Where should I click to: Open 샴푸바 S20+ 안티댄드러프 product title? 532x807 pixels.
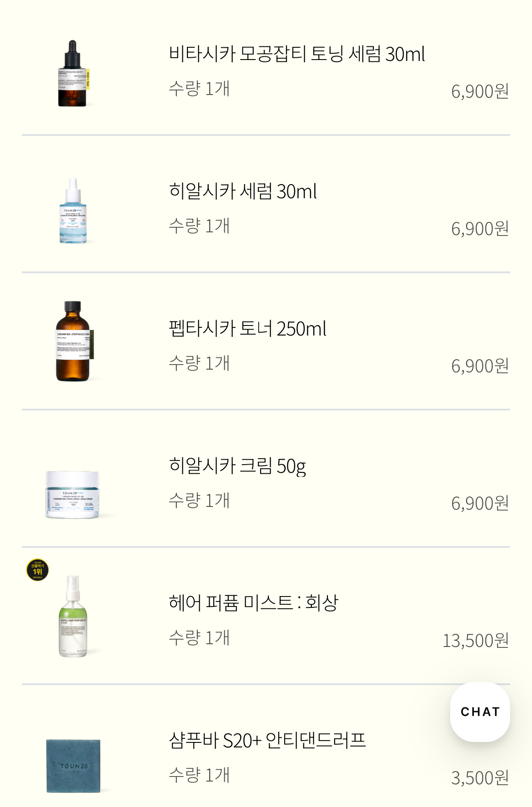267,740
